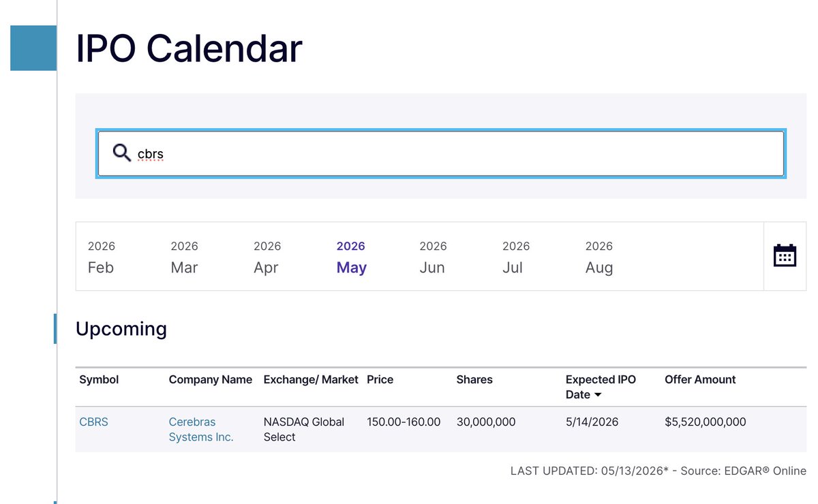Select the $5,520,000,000 offer amount cell
Image resolution: width=818 pixels, height=504 pixels.
point(706,422)
